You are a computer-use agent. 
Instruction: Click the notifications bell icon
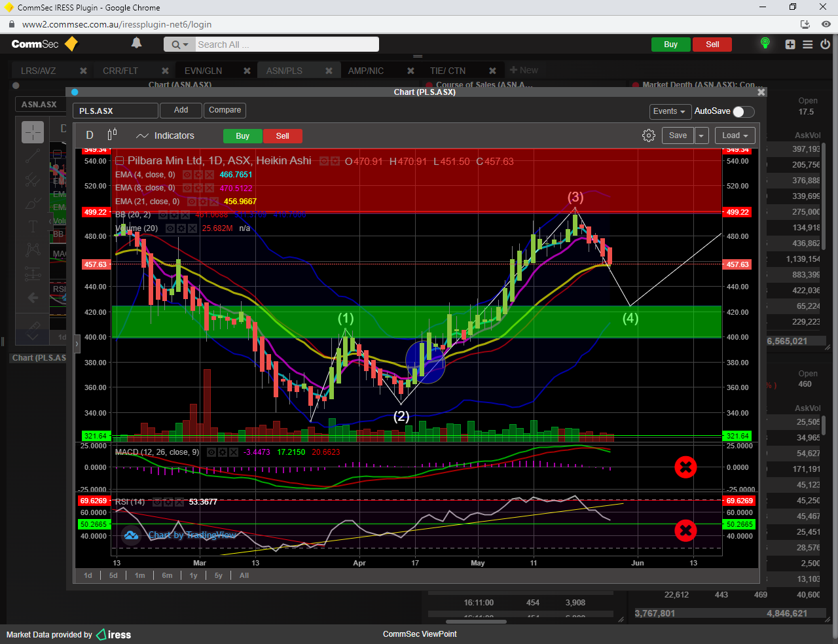click(x=136, y=43)
